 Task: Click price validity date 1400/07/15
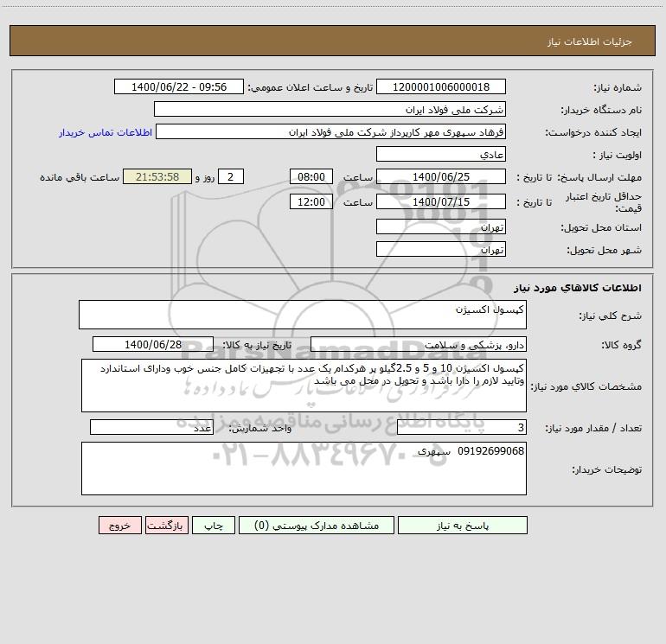click(x=441, y=201)
